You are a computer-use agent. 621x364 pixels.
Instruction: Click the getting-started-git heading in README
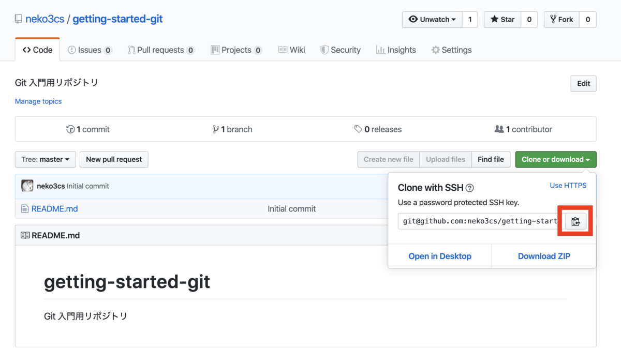(x=127, y=282)
